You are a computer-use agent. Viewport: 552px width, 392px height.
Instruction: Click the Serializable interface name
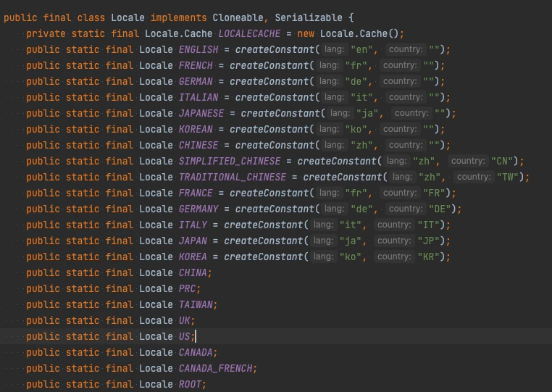click(309, 17)
